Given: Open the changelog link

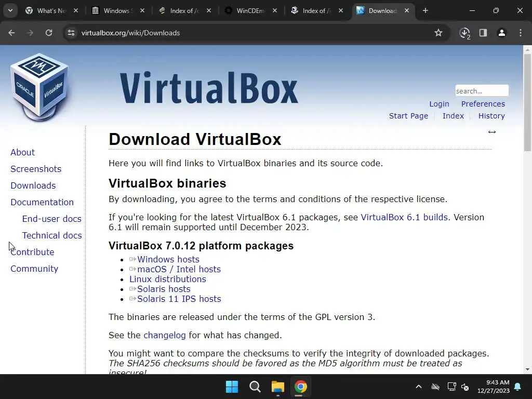Looking at the screenshot, I should coord(165,335).
